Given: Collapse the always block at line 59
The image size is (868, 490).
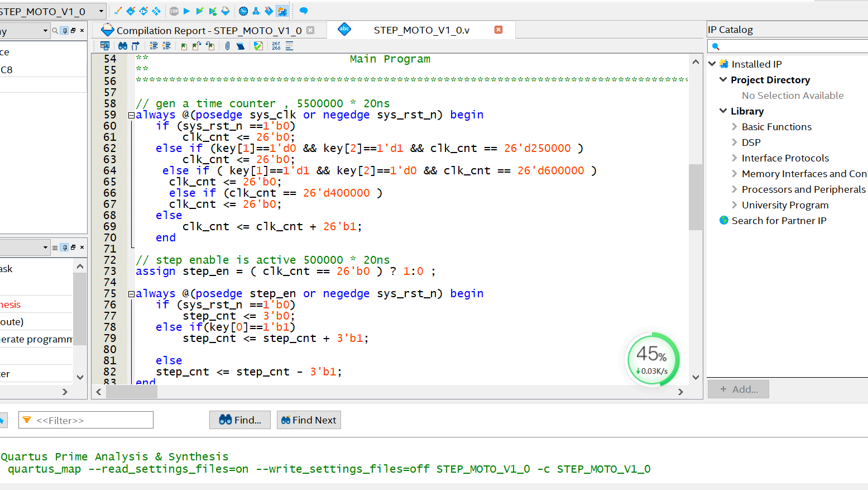Looking at the screenshot, I should coord(131,115).
